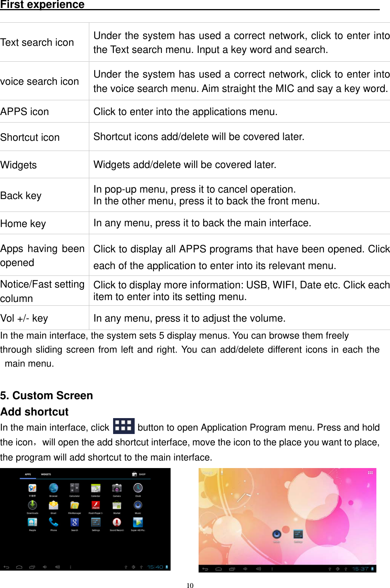
Task: Open the APPS grid icon on home screen
Action: (370, 473)
